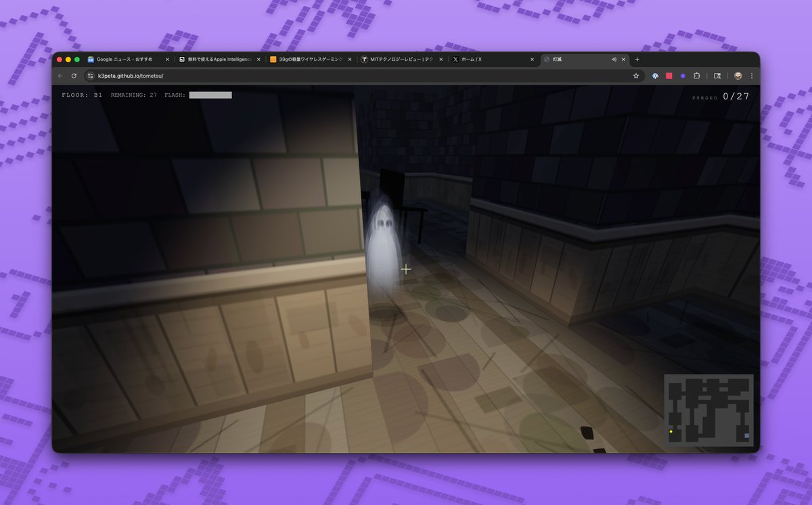Viewport: 812px width, 505px height.
Task: Click the PURGED 0/27 counter
Action: coord(721,97)
